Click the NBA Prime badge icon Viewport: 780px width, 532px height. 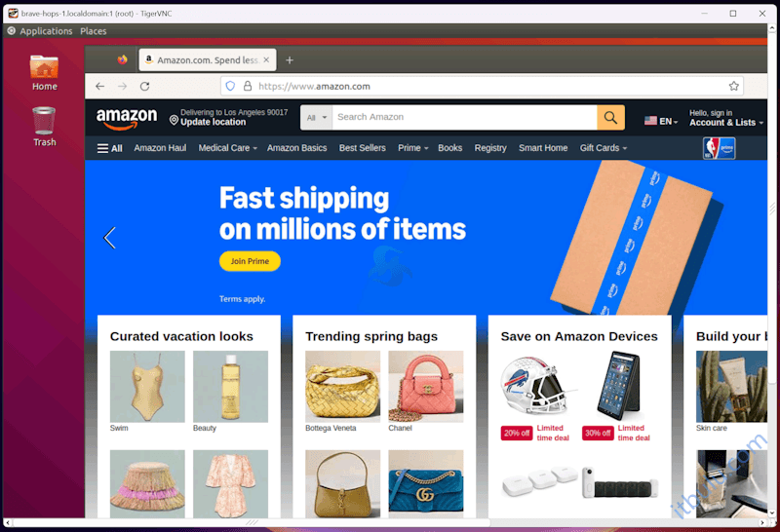[x=719, y=148]
